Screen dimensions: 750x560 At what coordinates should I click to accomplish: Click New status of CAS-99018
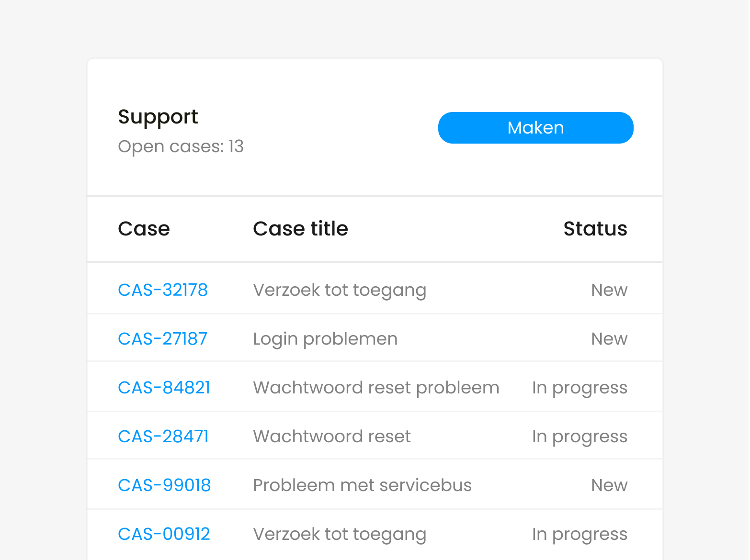pos(609,485)
